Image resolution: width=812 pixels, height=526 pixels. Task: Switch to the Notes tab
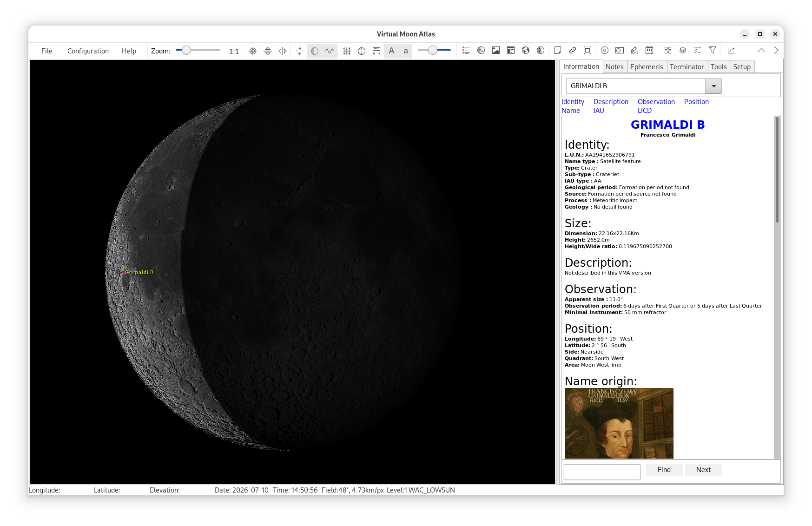[614, 67]
